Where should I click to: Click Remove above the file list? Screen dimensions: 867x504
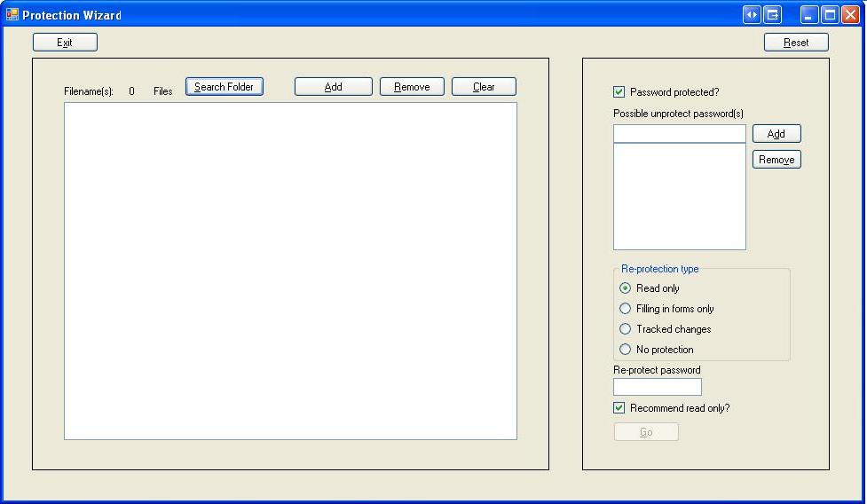pos(412,87)
